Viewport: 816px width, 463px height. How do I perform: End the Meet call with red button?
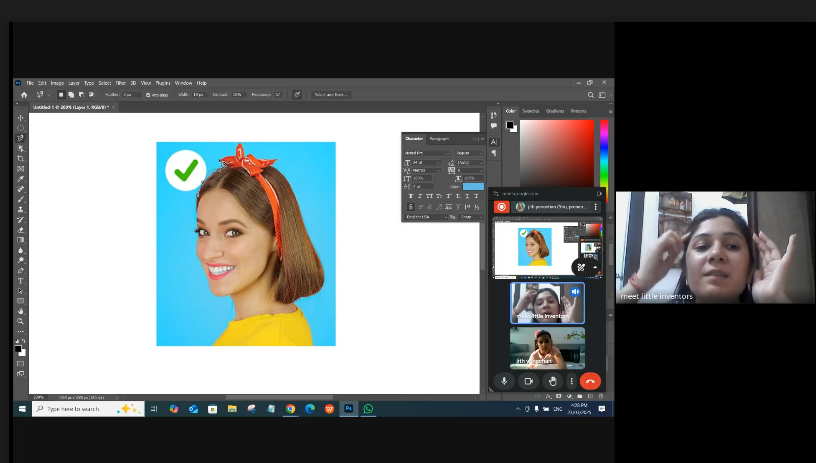(589, 381)
